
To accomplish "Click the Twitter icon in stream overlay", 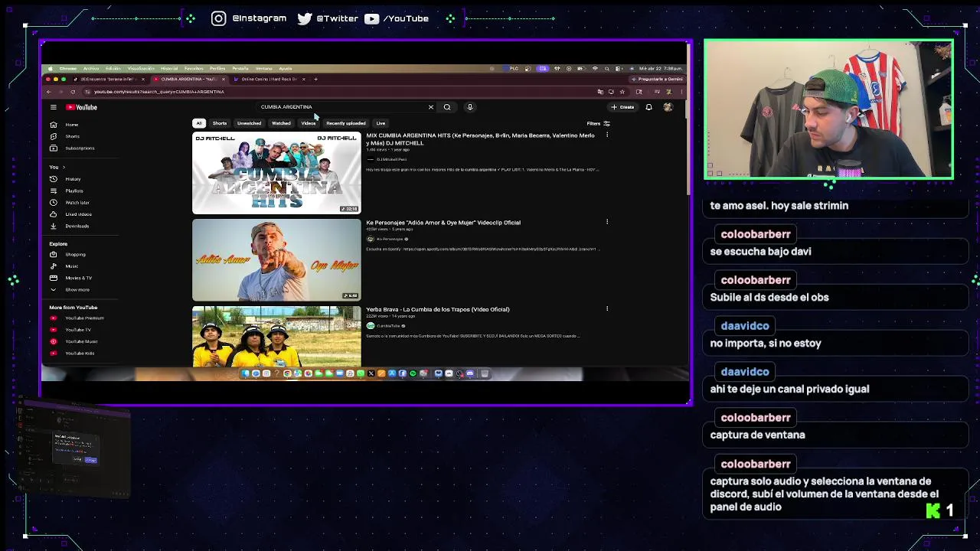I will coord(305,18).
